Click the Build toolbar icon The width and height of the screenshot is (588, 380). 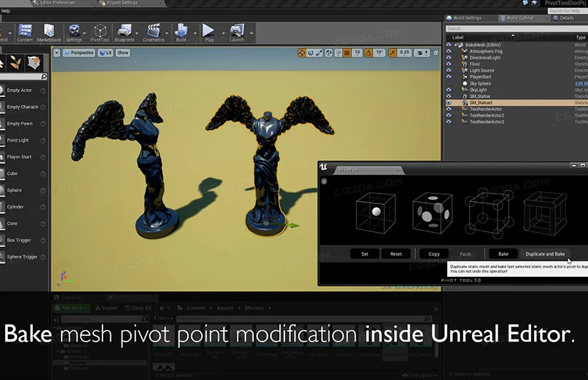(181, 33)
